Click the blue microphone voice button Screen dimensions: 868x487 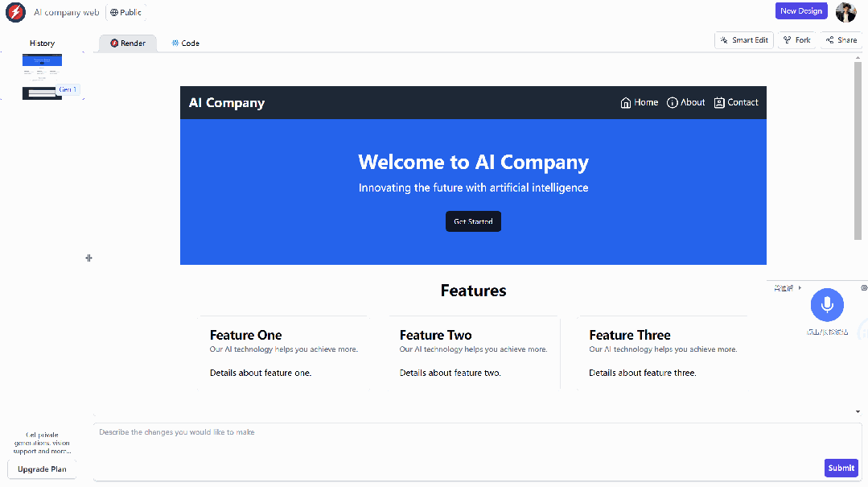[827, 305]
